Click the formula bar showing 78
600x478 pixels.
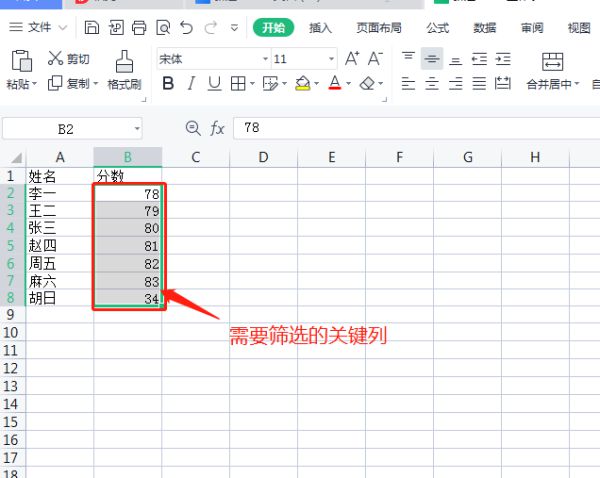[416, 128]
